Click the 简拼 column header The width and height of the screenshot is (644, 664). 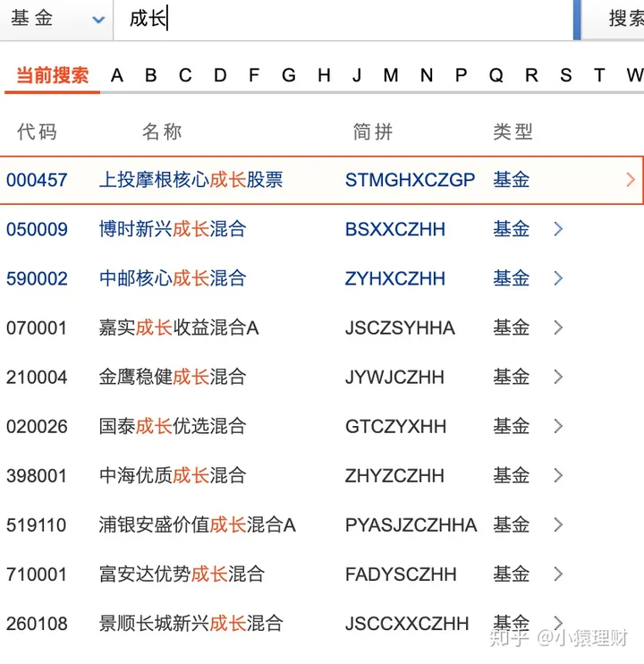pos(373,132)
